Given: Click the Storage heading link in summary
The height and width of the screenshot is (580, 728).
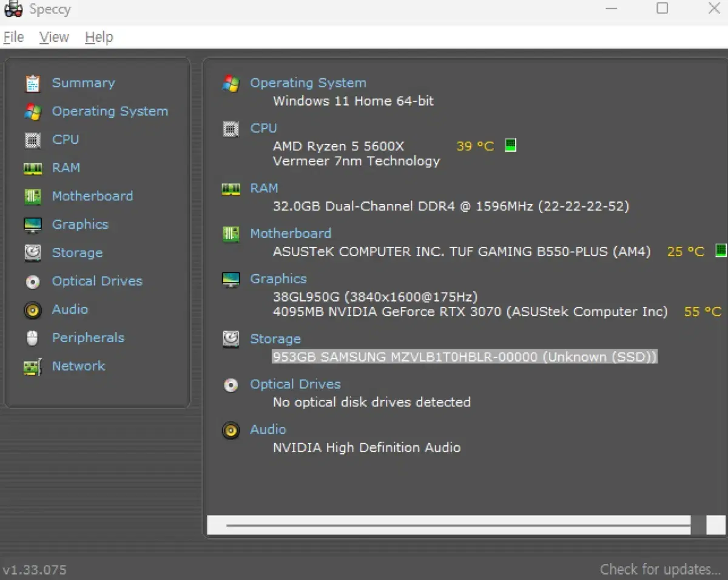Looking at the screenshot, I should pyautogui.click(x=275, y=339).
